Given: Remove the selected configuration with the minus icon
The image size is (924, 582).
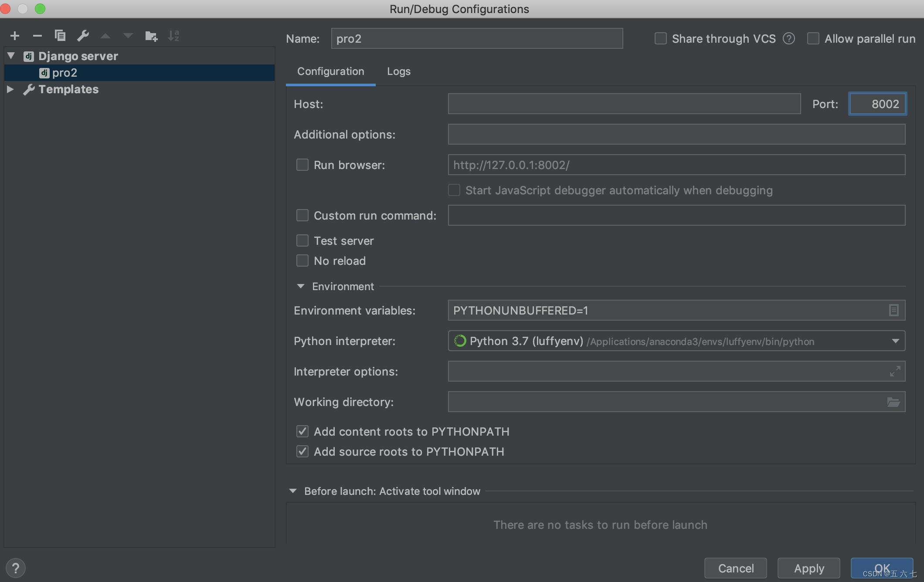Looking at the screenshot, I should point(37,36).
